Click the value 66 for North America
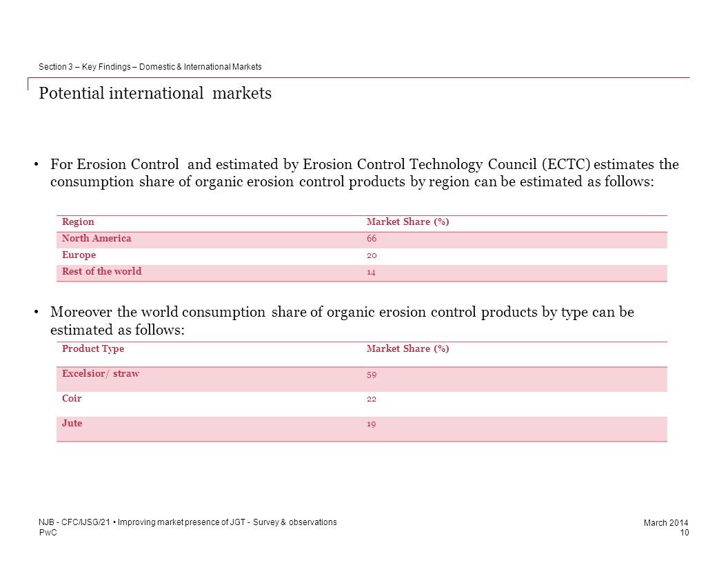The image size is (728, 563). click(x=372, y=239)
